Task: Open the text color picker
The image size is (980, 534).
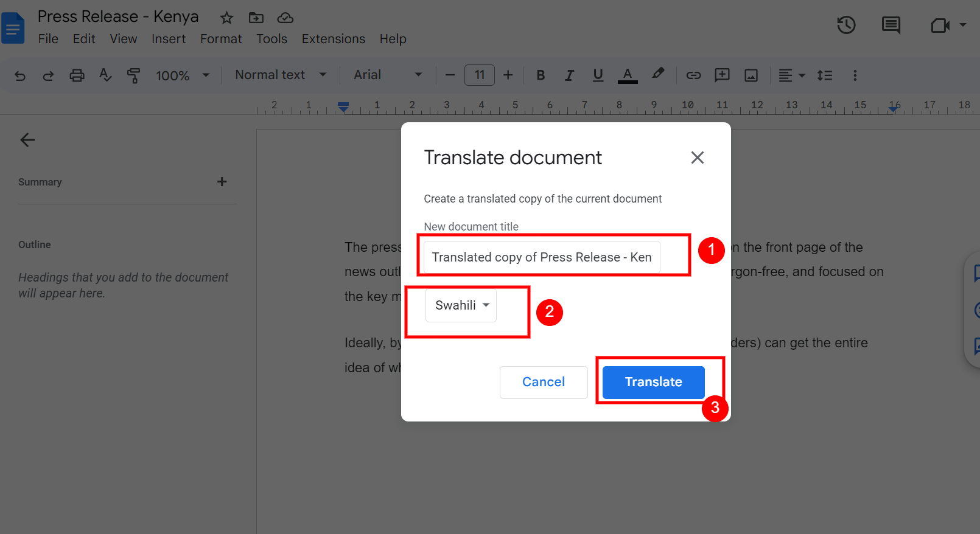Action: pos(628,75)
